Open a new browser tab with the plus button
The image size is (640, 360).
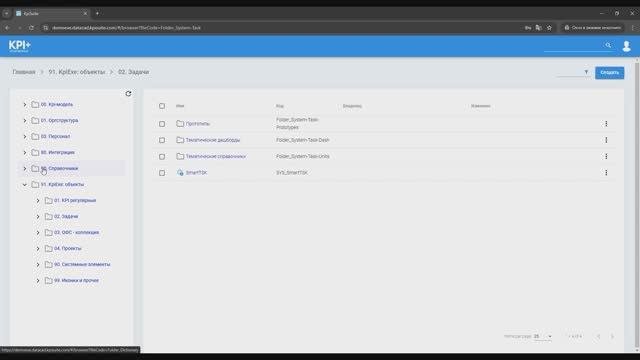click(97, 13)
